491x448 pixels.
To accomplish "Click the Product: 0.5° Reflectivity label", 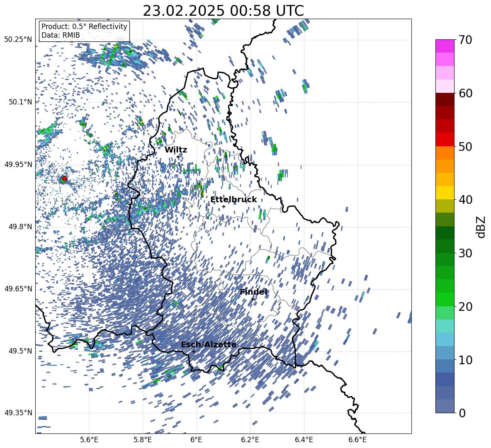I will pos(84,26).
